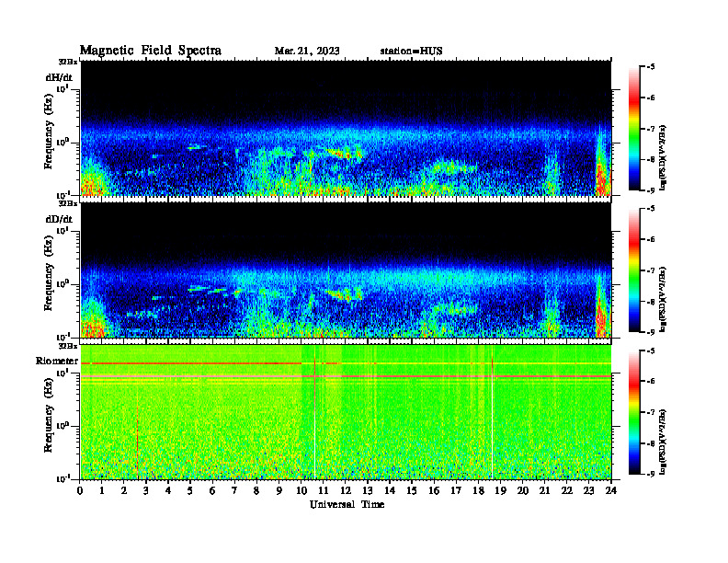Click the "0" hour tick label

click(x=81, y=490)
